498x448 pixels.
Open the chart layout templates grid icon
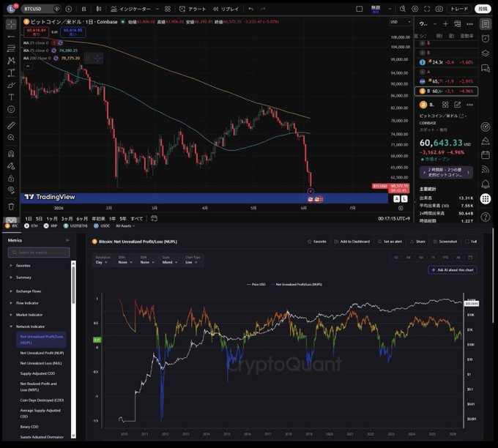(168, 9)
